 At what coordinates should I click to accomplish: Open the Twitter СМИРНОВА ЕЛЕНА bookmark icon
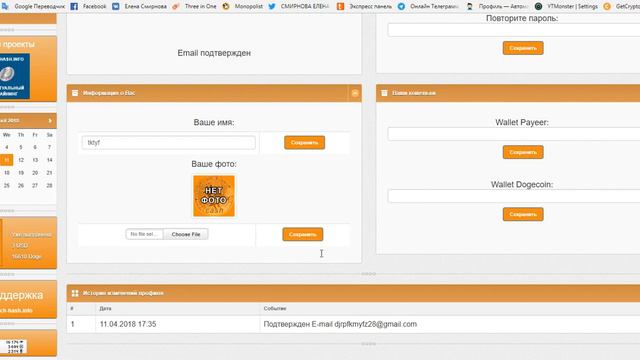[x=272, y=6]
